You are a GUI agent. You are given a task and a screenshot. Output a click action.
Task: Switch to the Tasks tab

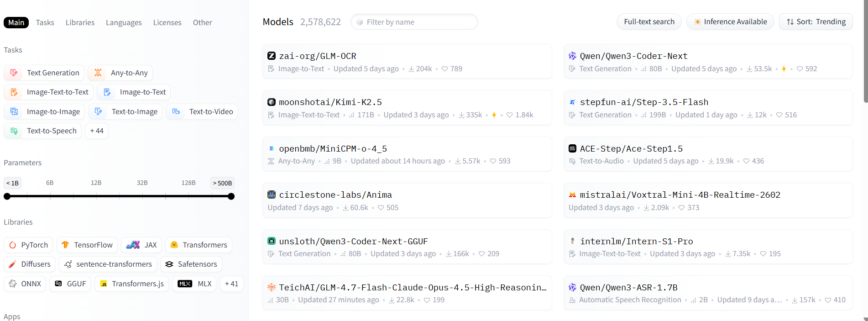pyautogui.click(x=45, y=22)
